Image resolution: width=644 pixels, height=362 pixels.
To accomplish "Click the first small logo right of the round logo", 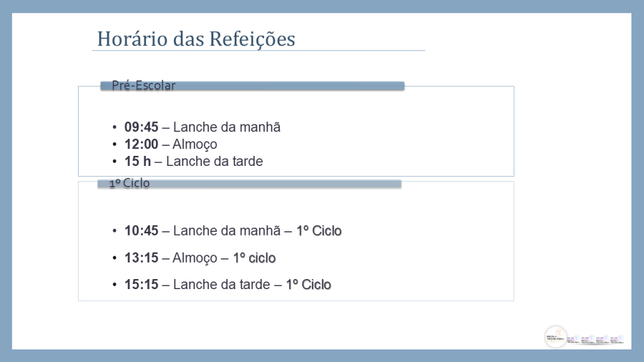I will [x=574, y=339].
